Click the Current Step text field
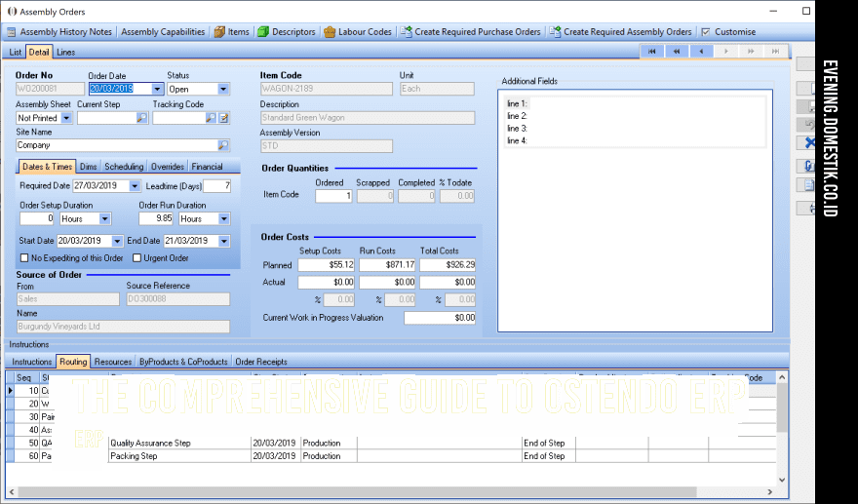858x504 pixels. pyautogui.click(x=106, y=118)
